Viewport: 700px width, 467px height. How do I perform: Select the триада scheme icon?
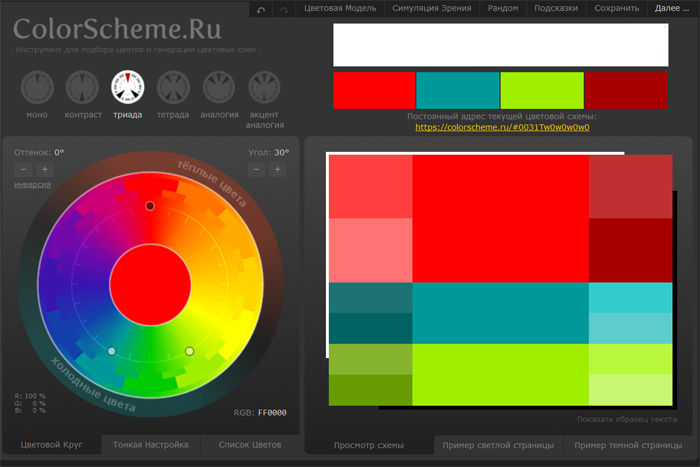[128, 87]
